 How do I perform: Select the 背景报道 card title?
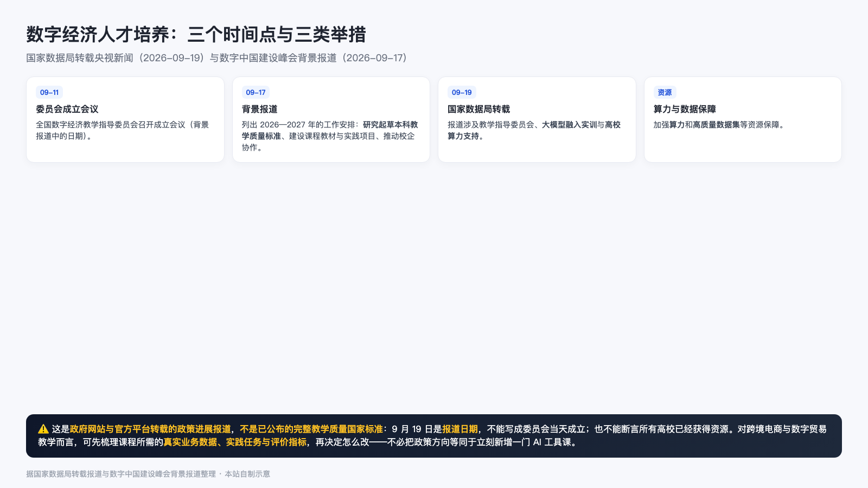click(260, 109)
